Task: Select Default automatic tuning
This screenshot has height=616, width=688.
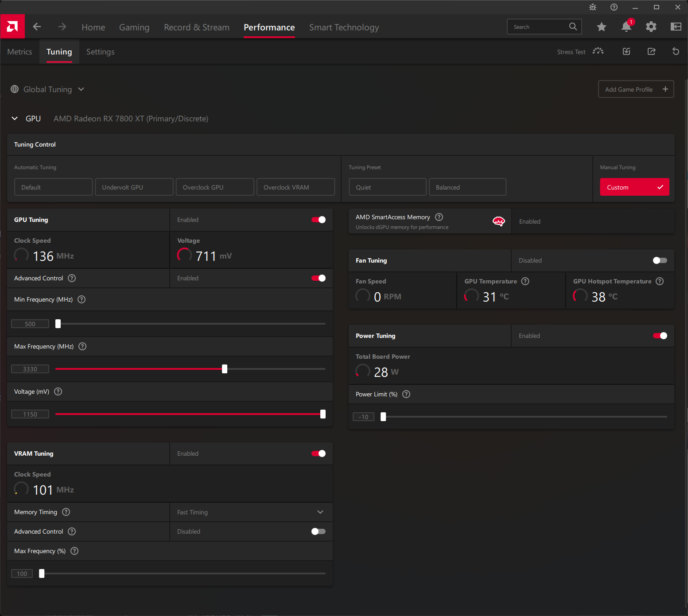Action: point(54,187)
